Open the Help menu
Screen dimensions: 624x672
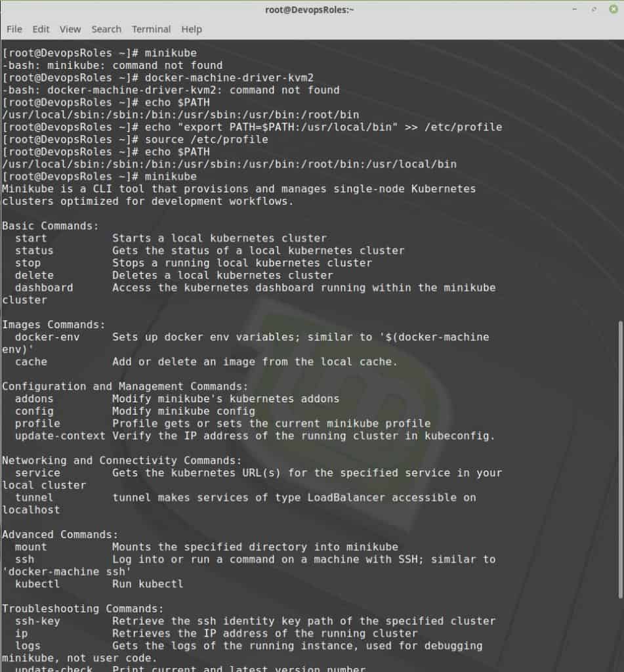191,29
